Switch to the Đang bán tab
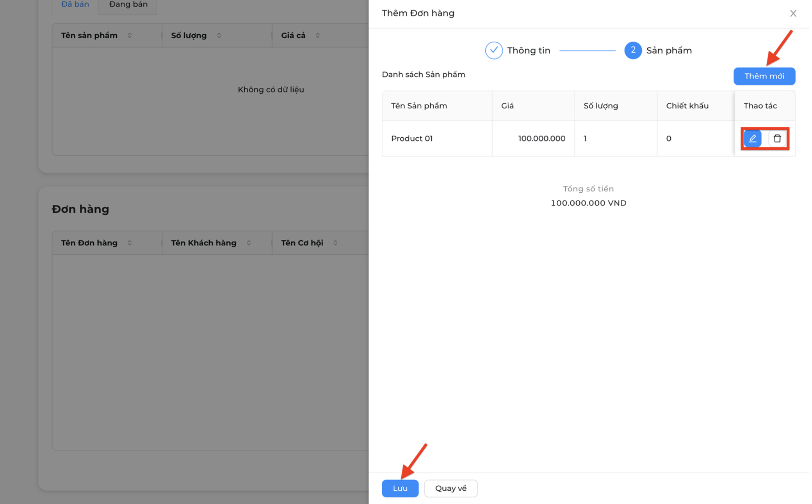The width and height of the screenshot is (812, 504). click(128, 5)
